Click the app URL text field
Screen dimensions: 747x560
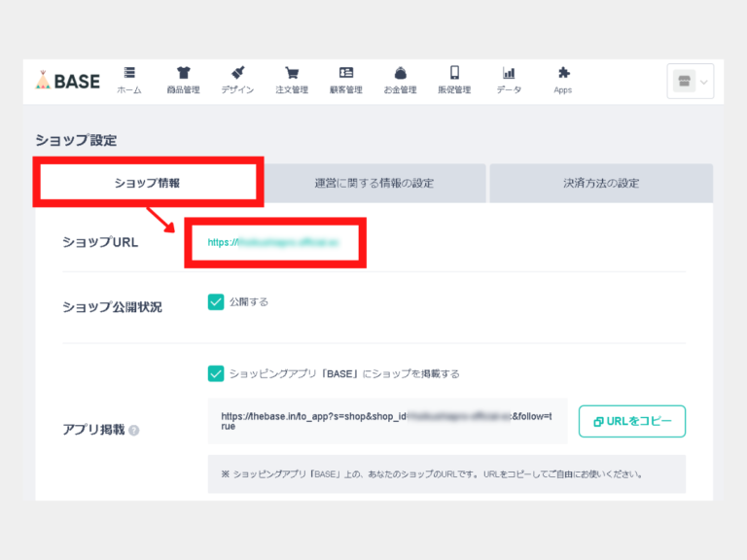click(x=387, y=421)
